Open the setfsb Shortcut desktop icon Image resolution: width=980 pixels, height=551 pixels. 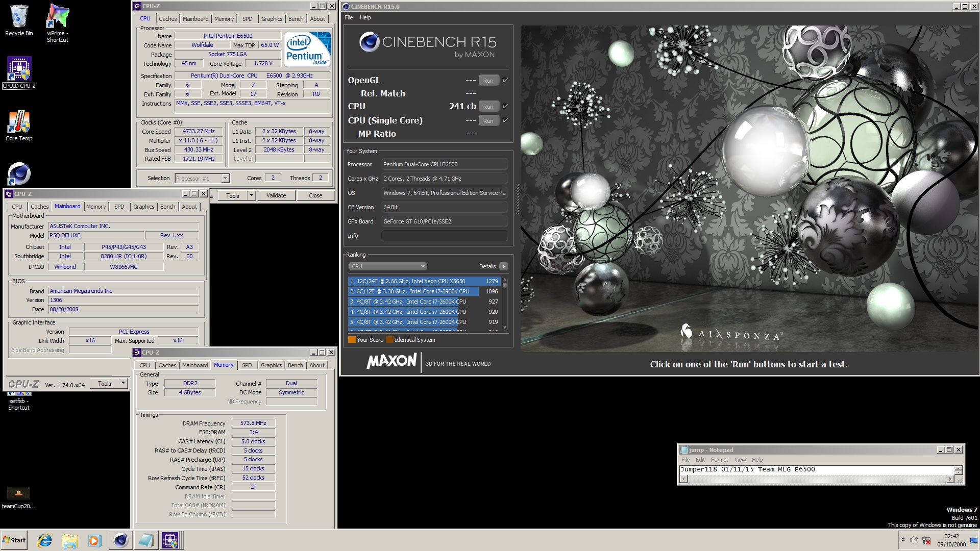18,401
